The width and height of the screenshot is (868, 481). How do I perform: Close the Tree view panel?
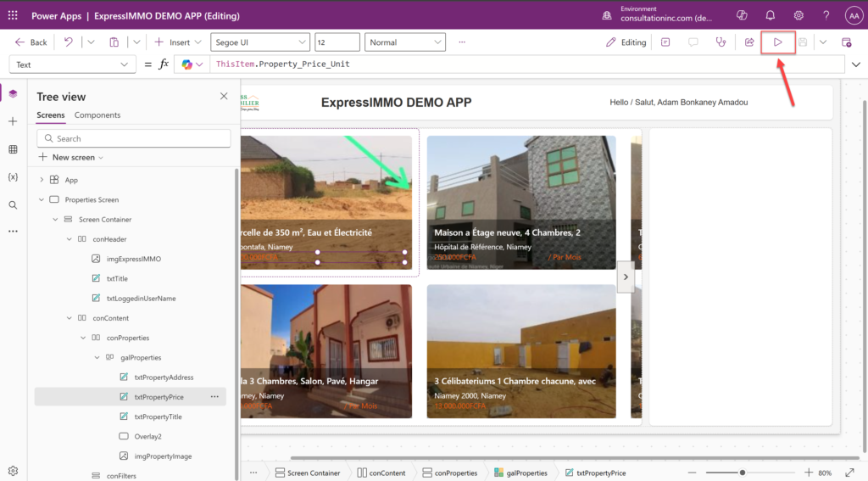(x=224, y=97)
